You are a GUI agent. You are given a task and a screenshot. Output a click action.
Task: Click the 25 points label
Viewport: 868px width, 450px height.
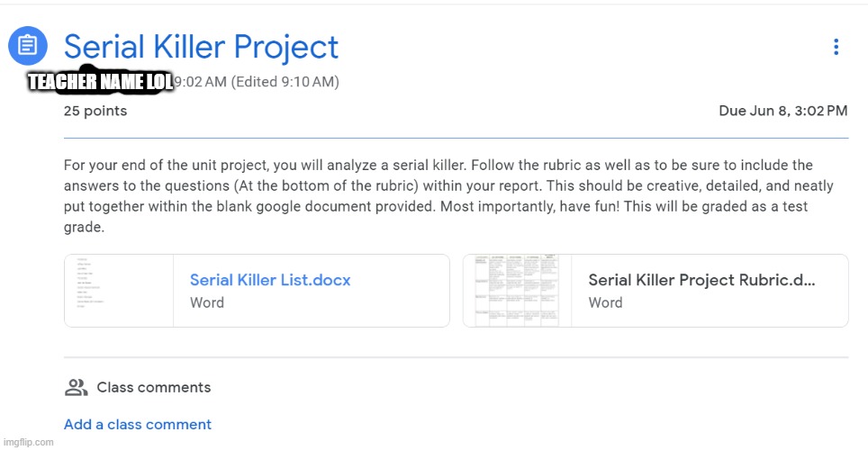95,112
